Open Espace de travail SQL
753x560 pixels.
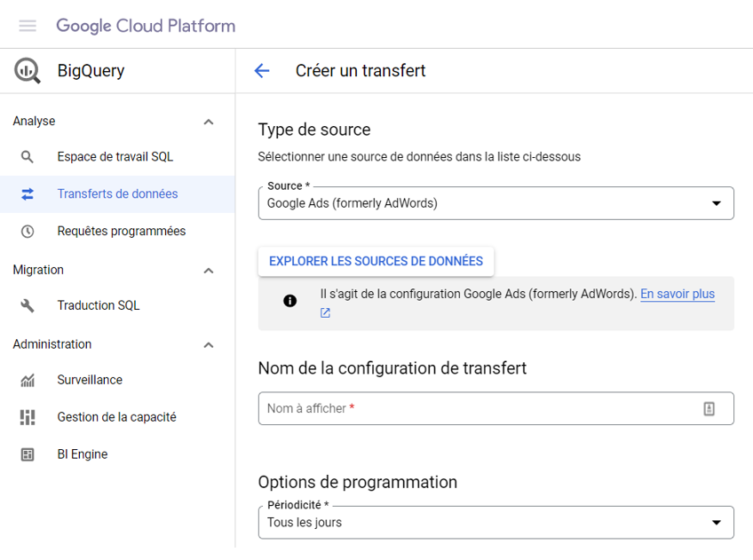(117, 157)
